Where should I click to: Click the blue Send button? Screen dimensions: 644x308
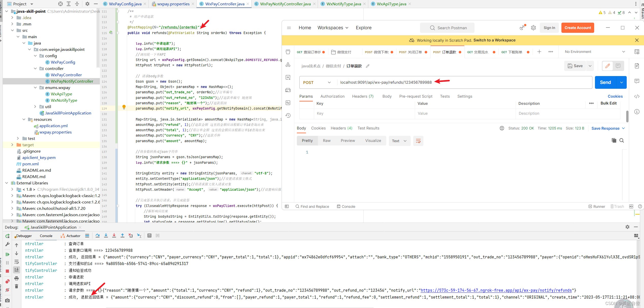pos(605,82)
